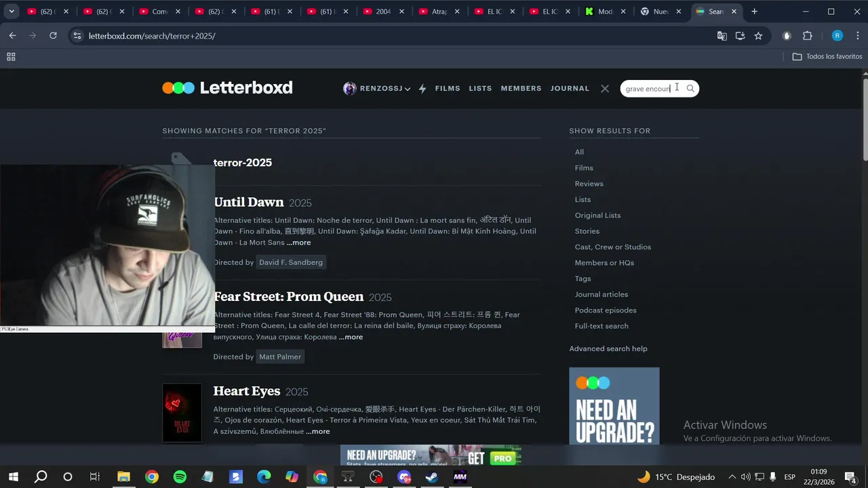Image resolution: width=868 pixels, height=488 pixels.
Task: Open the Windows Start menu
Action: [x=14, y=477]
